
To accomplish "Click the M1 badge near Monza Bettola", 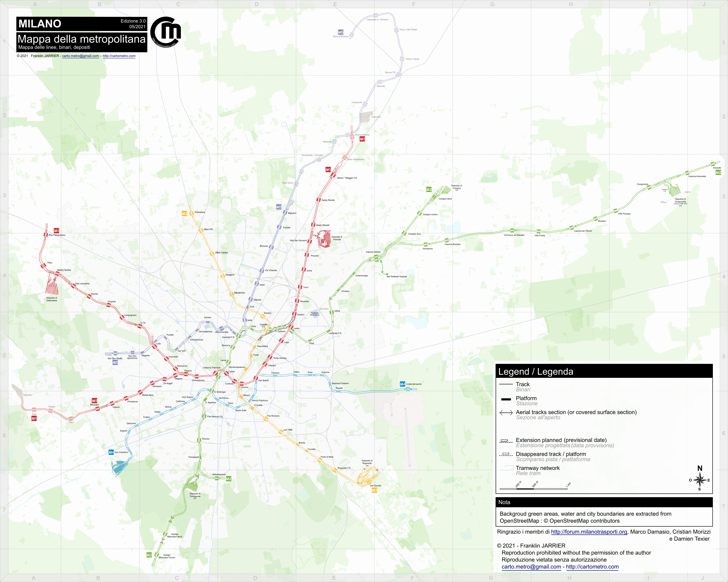I will 362,139.
